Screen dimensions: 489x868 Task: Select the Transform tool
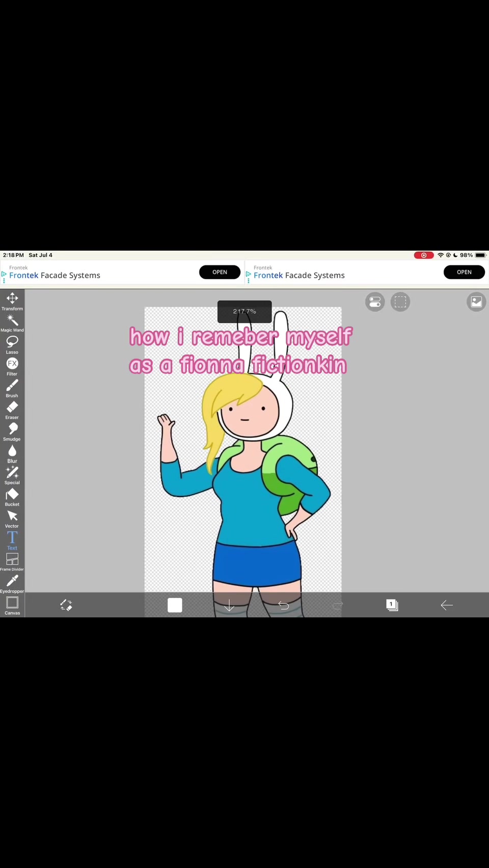click(12, 301)
